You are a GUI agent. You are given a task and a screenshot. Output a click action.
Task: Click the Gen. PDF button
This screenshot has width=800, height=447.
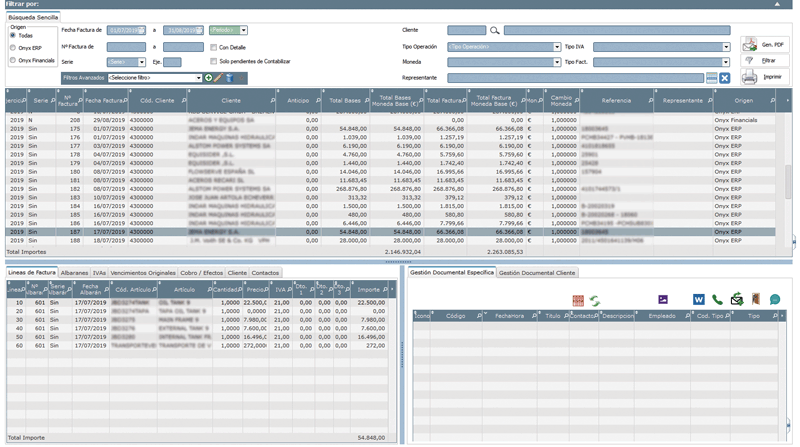[x=767, y=43]
